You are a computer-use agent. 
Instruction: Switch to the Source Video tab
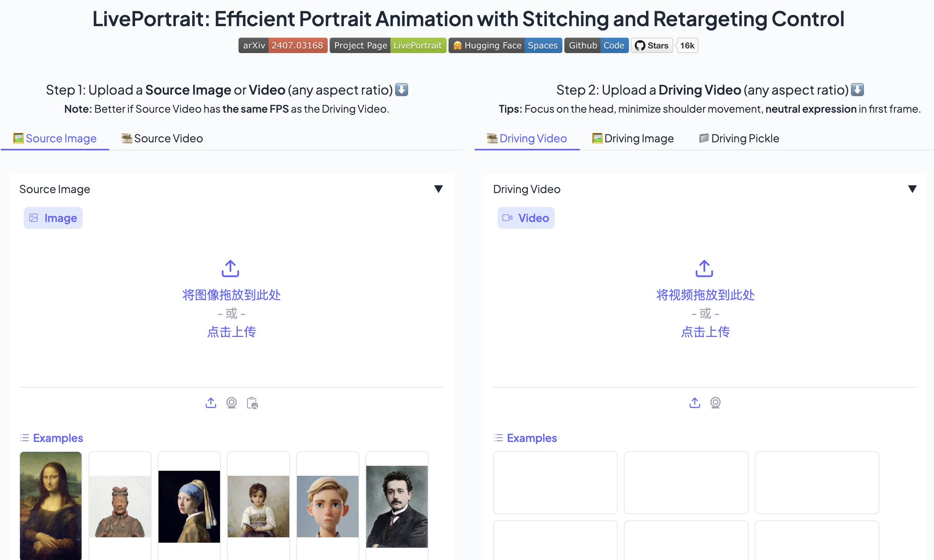point(162,138)
